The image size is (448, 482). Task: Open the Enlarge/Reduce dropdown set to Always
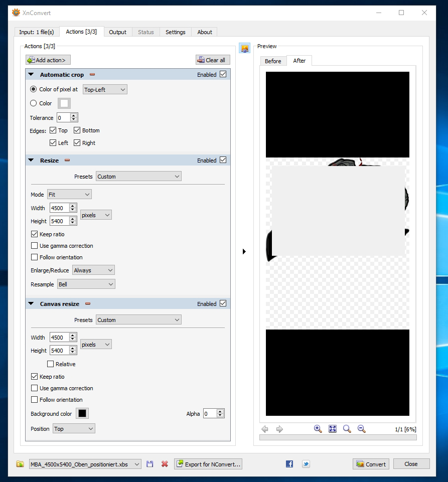pyautogui.click(x=93, y=270)
